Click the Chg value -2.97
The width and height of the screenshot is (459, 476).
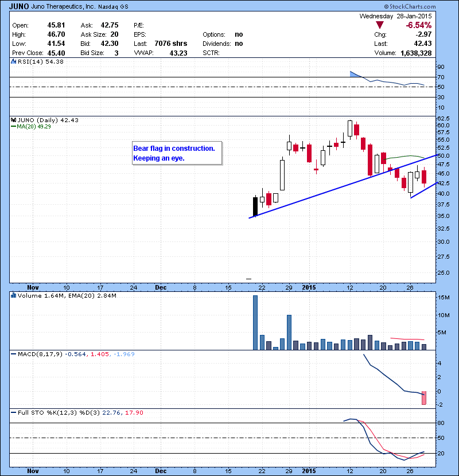coord(424,34)
